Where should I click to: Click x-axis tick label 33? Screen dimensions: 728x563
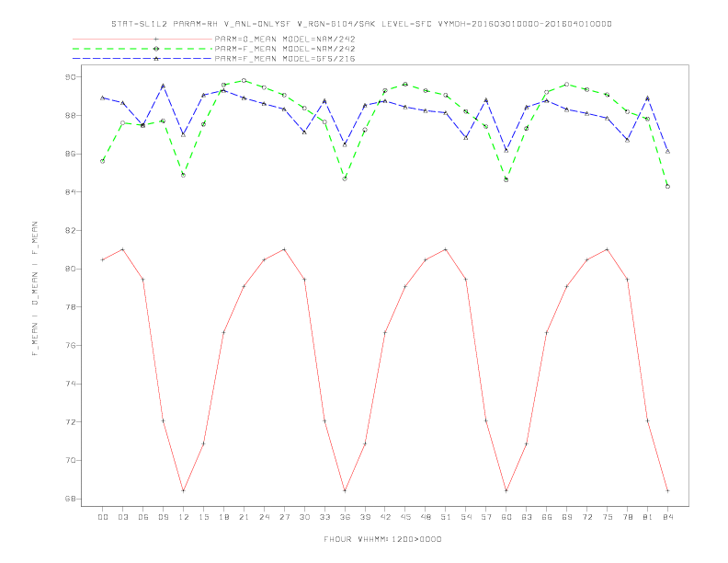[324, 517]
